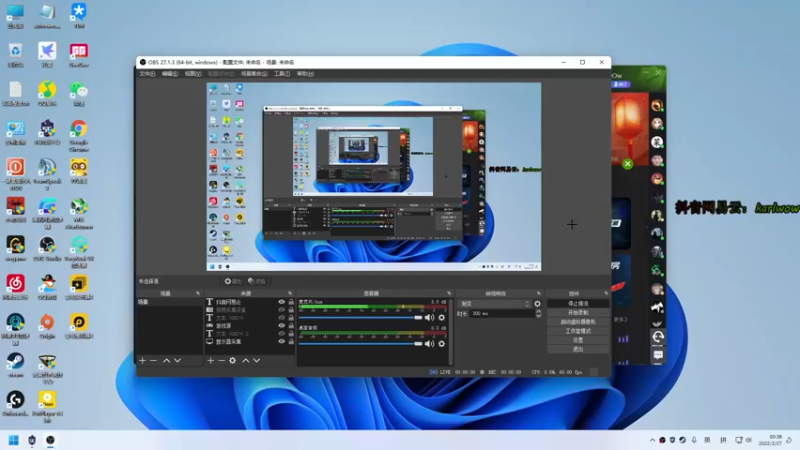
Task: Decrease transition duration with down arrow
Action: pos(538,316)
